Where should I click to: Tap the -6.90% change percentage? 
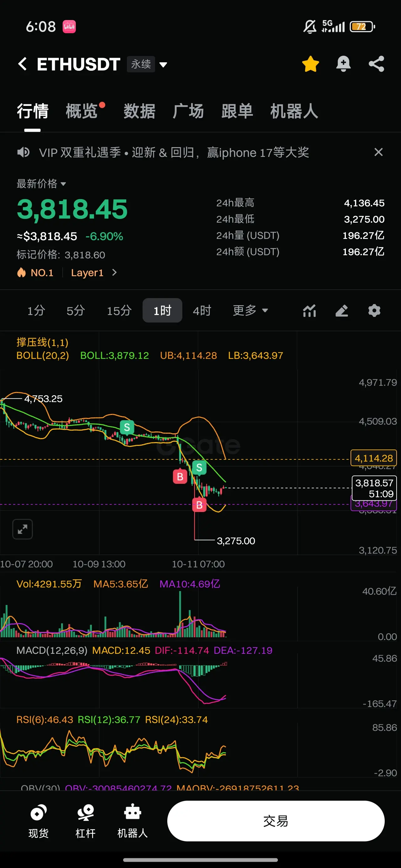(104, 236)
